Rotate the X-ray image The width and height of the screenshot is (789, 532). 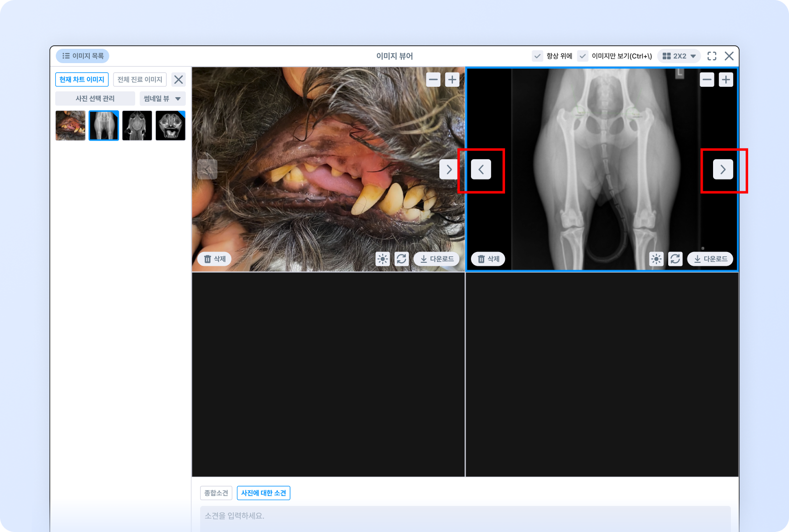pos(676,259)
